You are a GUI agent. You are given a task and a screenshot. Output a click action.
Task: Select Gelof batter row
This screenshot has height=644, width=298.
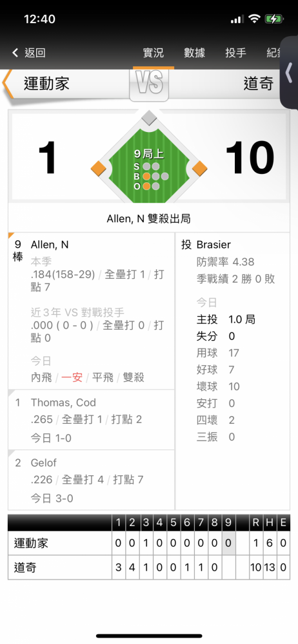[92, 480]
